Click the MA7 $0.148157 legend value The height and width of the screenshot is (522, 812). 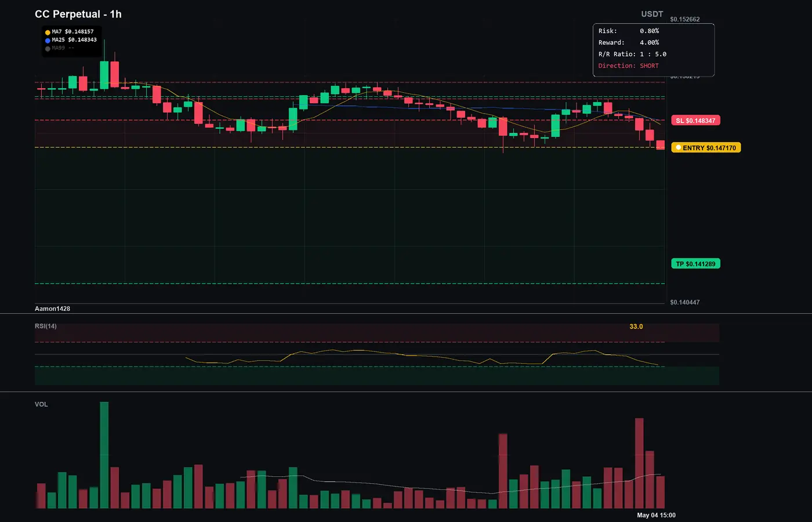coord(72,32)
